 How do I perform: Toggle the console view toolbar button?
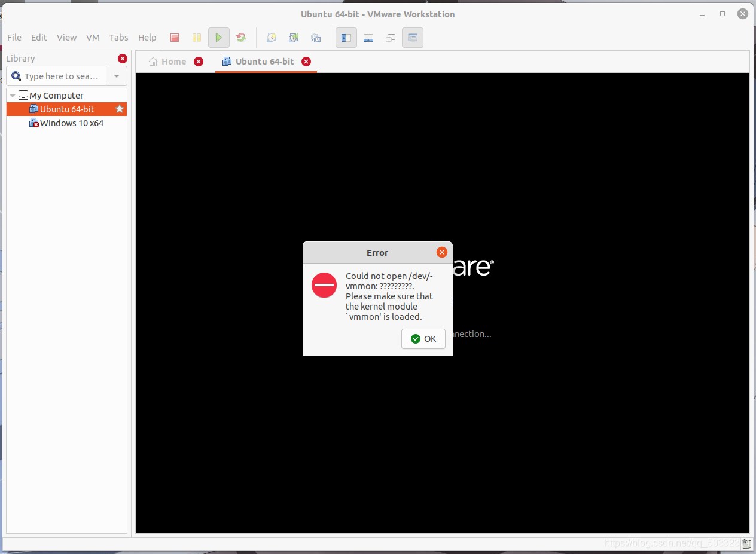click(413, 38)
